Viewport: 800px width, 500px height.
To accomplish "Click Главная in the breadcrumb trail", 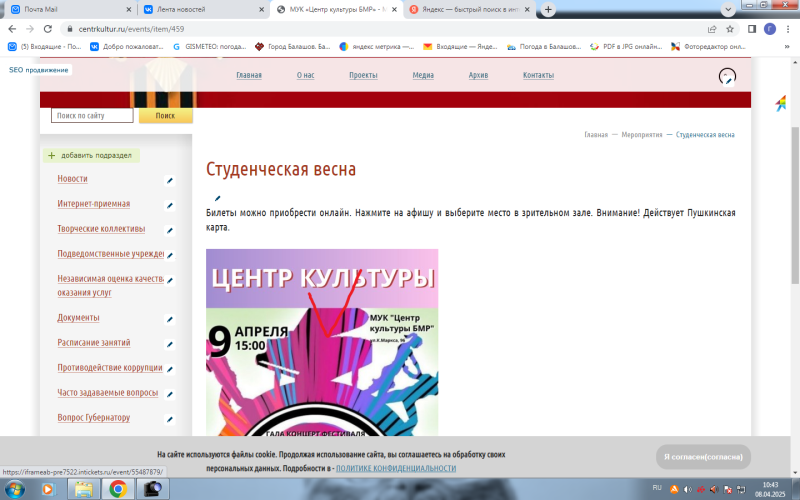I will [x=596, y=135].
